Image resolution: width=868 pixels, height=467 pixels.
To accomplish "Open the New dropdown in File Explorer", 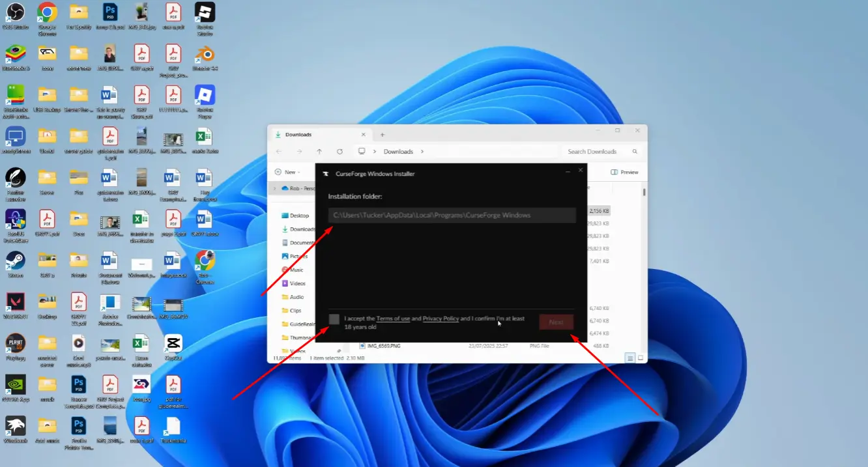I will 287,172.
